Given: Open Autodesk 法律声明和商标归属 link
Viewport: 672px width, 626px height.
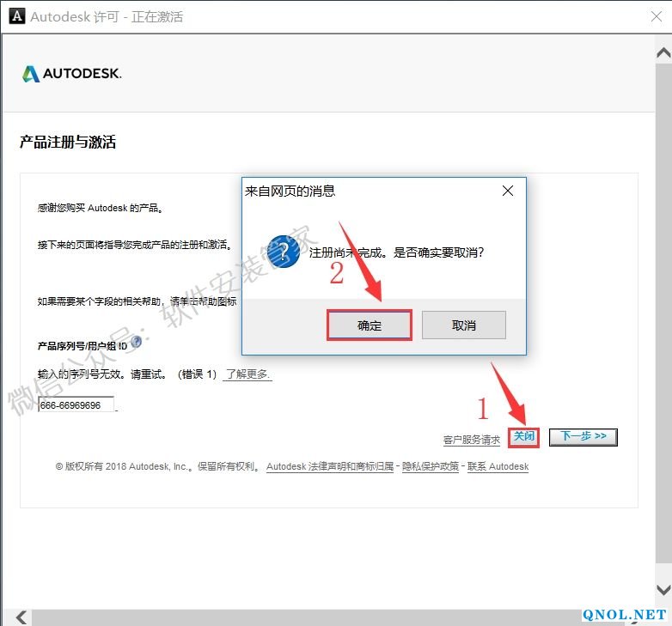Looking at the screenshot, I should coord(330,467).
